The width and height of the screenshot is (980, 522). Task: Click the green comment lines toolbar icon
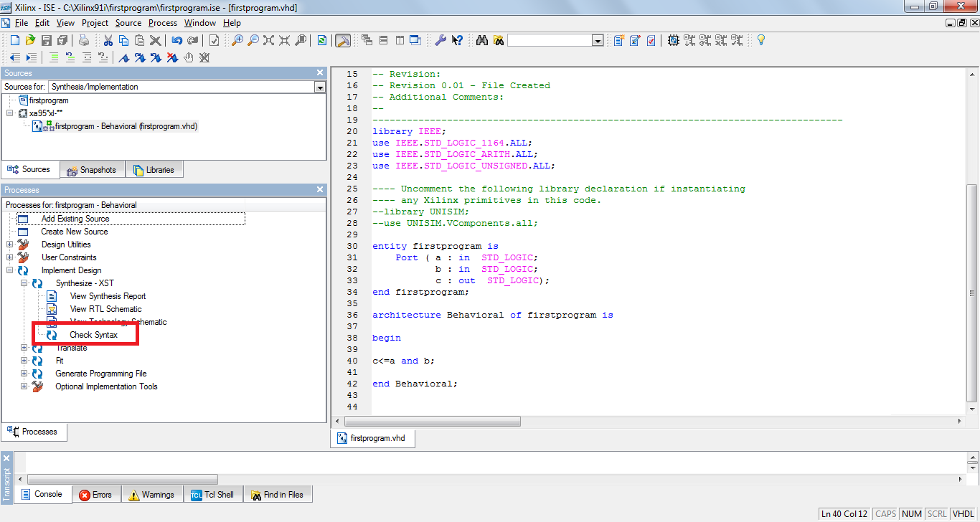[x=55, y=57]
